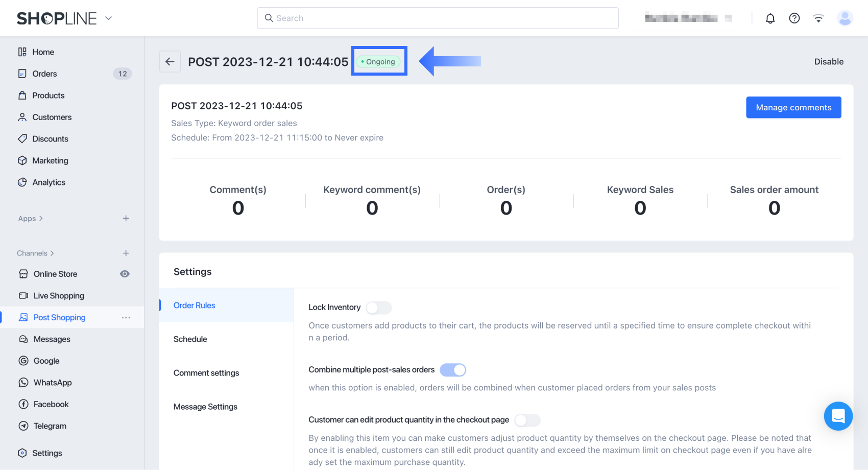Toggle Online Store visibility eye icon
This screenshot has height=470, width=868.
pos(125,274)
